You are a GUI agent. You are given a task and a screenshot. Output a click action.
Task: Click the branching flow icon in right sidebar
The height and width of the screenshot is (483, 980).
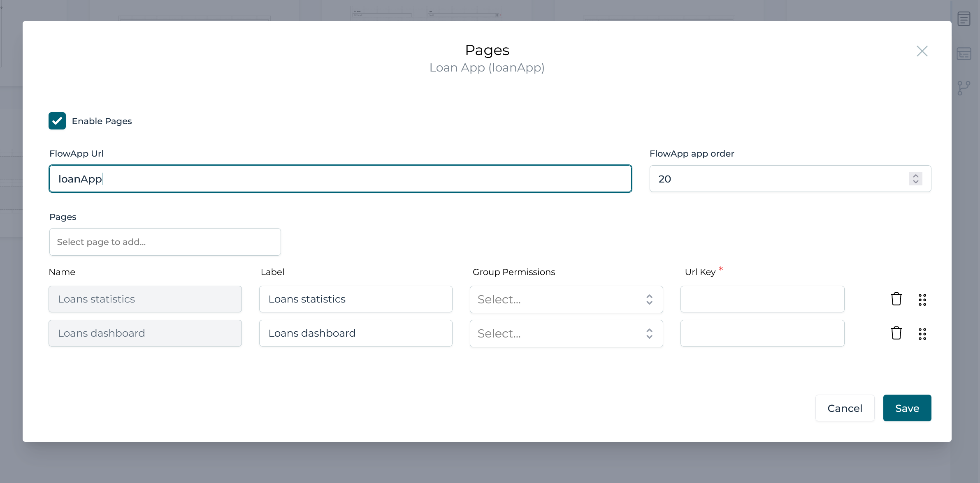pos(964,88)
